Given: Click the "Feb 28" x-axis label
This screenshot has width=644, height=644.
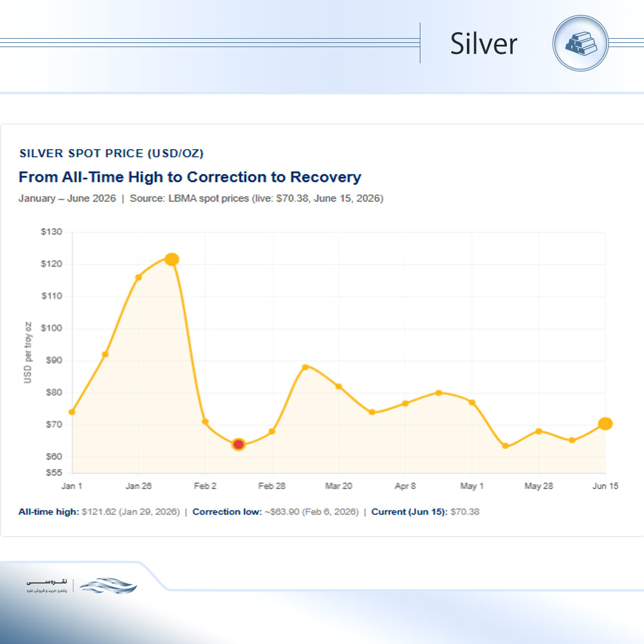Looking at the screenshot, I should pos(271,486).
